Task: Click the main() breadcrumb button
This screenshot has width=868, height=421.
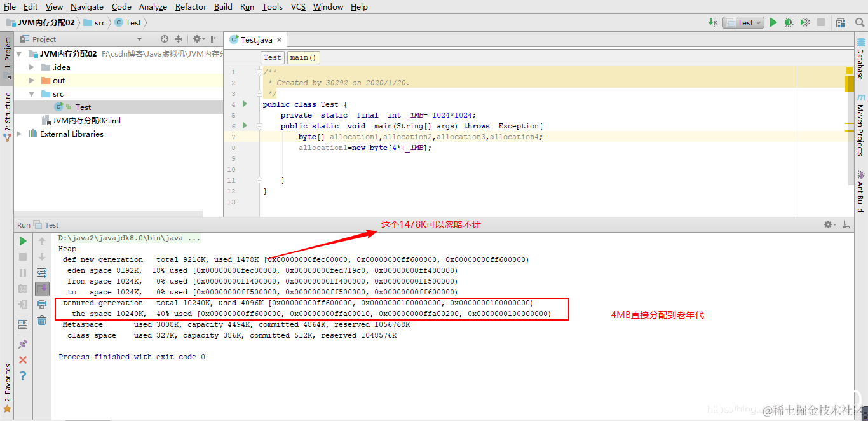Action: (x=304, y=57)
